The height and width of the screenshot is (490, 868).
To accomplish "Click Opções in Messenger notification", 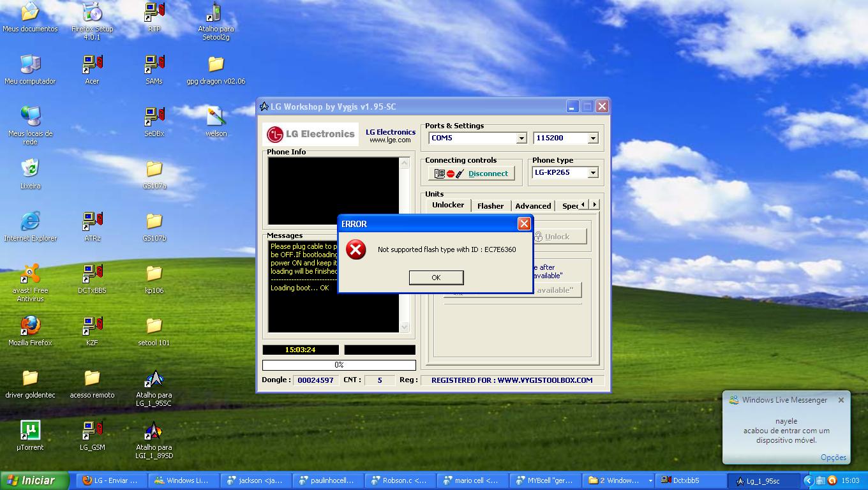I will [834, 457].
